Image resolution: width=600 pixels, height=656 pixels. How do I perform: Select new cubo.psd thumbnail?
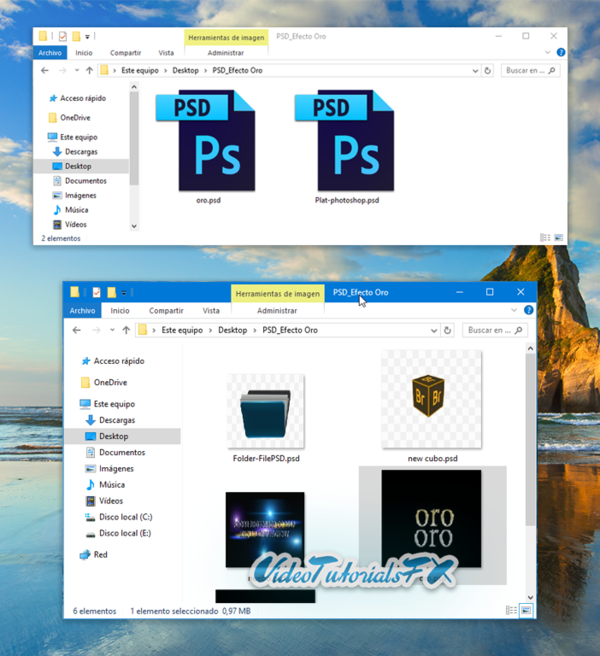(x=431, y=400)
